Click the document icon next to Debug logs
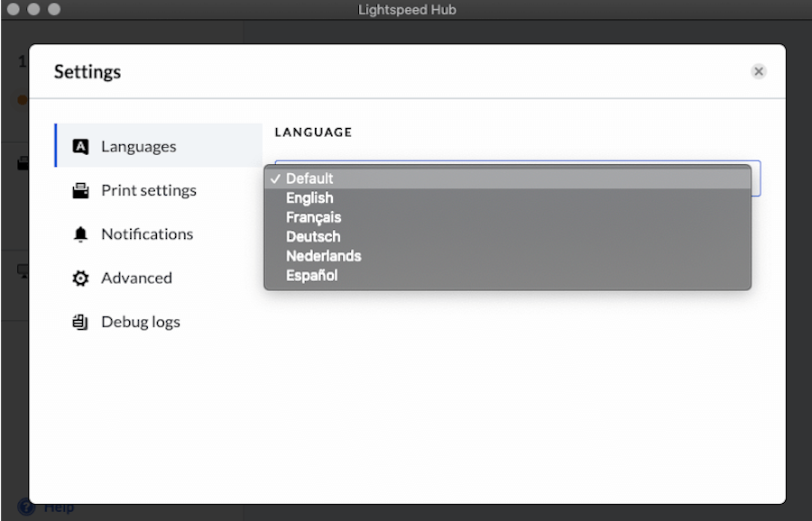 pos(81,321)
